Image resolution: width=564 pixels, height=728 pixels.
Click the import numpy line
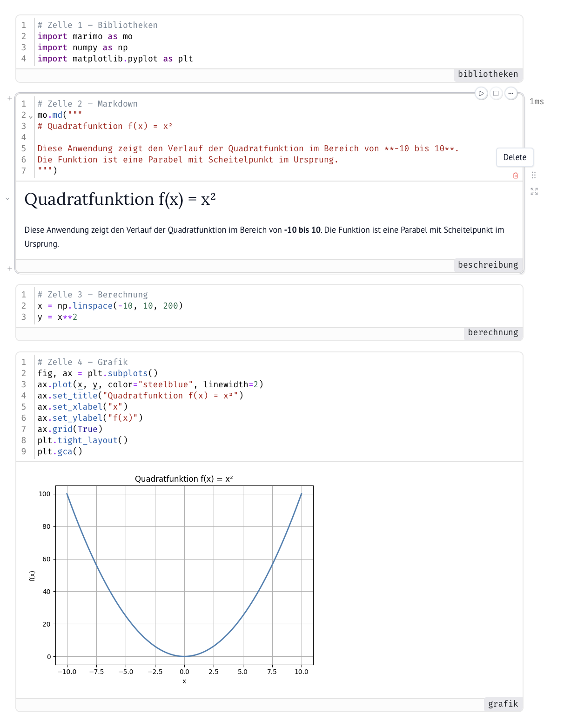(83, 47)
